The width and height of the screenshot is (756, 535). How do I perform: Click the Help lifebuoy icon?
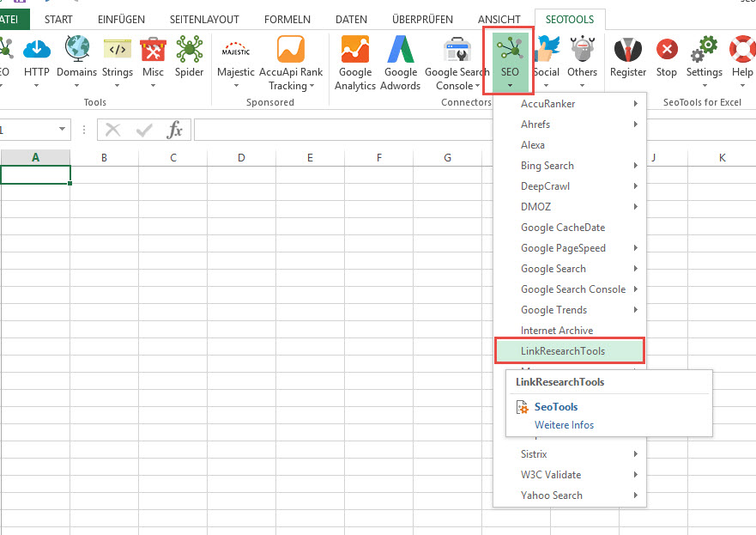[x=742, y=49]
